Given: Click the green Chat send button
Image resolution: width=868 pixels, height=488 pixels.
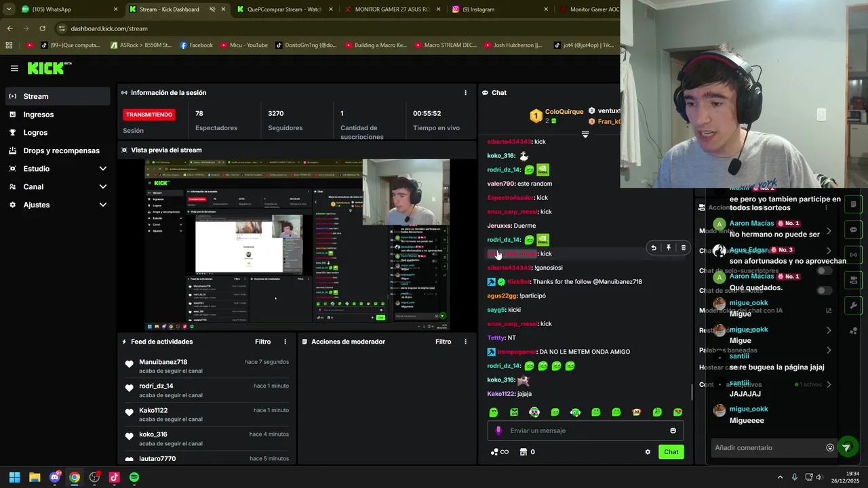Looking at the screenshot, I should click(671, 452).
